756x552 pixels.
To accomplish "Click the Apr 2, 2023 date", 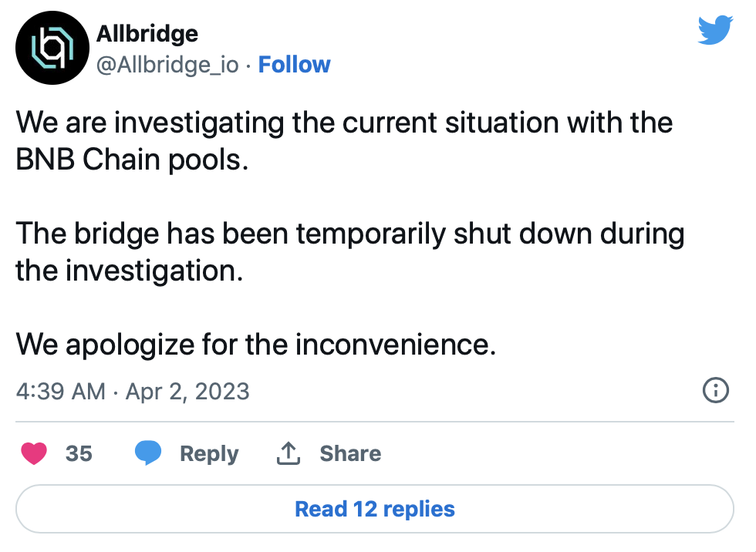I will (x=187, y=391).
